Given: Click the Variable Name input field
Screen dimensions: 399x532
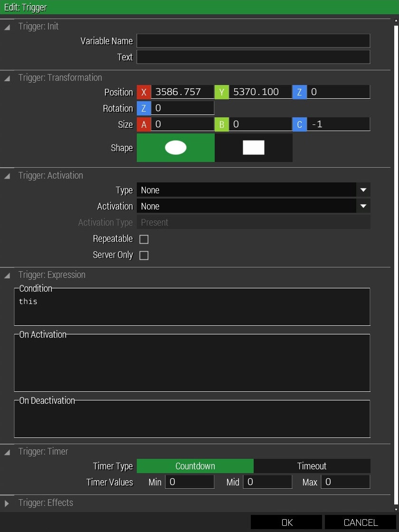Looking at the screenshot, I should (x=253, y=41).
